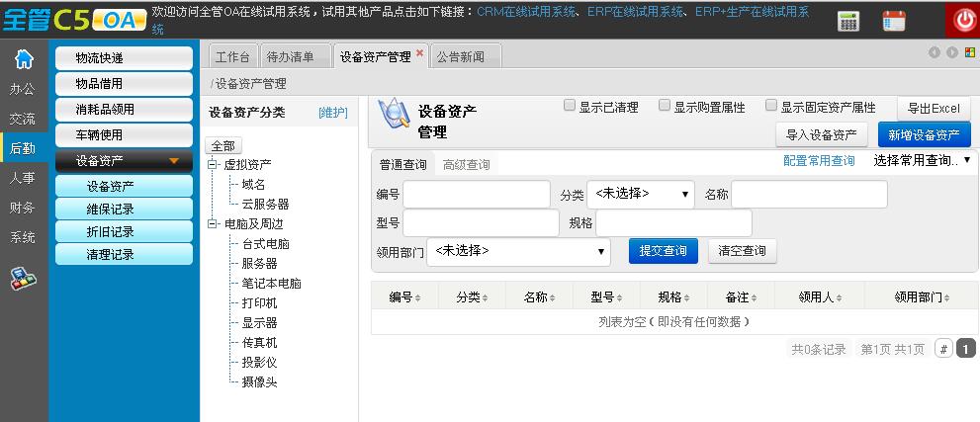Open the 领用部门 dropdown
980x422 pixels.
point(519,252)
